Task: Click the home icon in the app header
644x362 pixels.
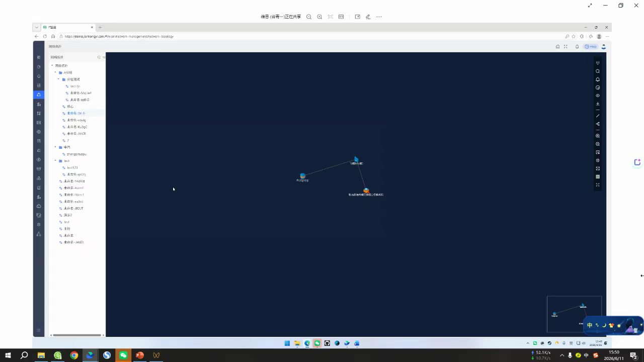Action: tap(557, 47)
